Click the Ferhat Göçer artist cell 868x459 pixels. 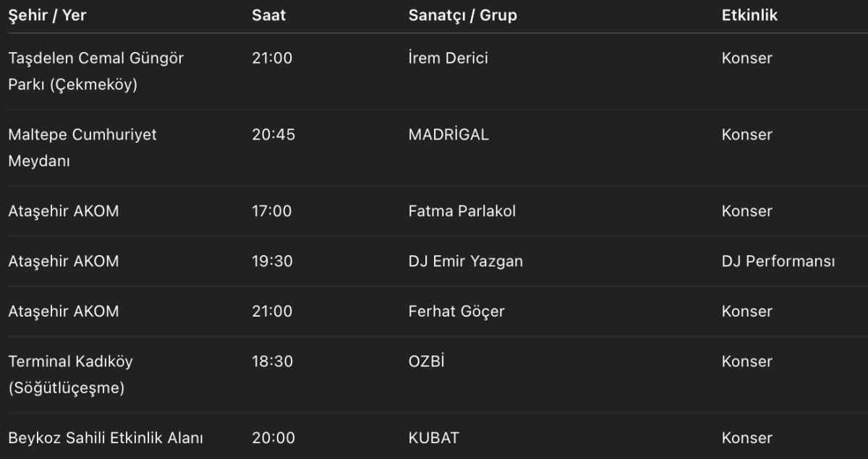click(456, 311)
